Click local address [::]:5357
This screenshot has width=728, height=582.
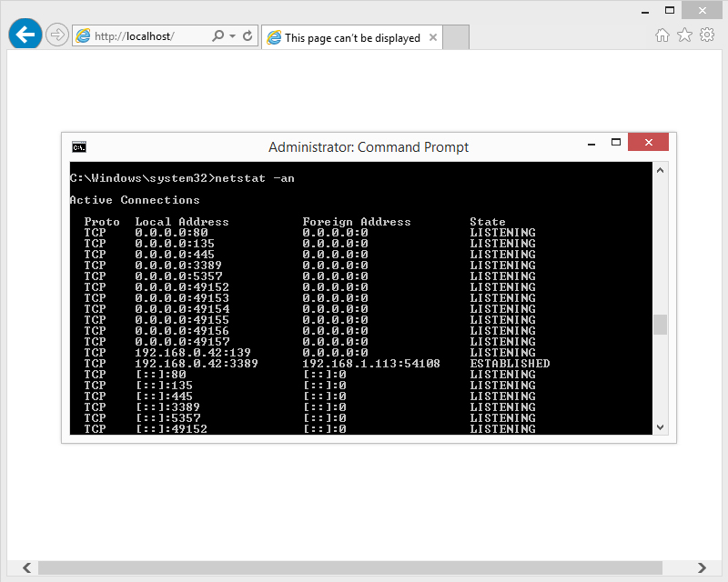coord(168,418)
